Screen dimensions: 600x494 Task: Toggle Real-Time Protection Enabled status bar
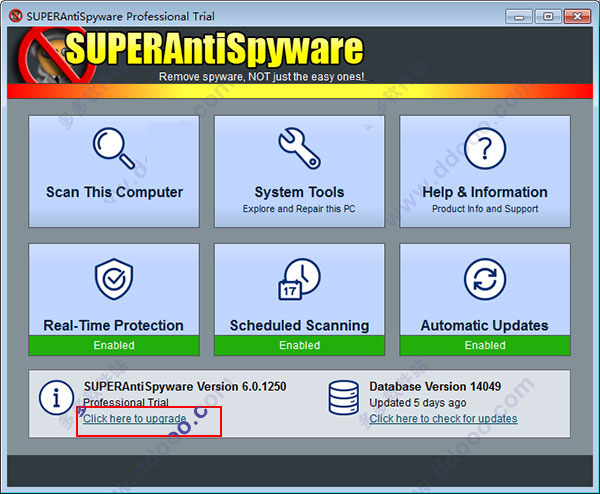pos(114,345)
